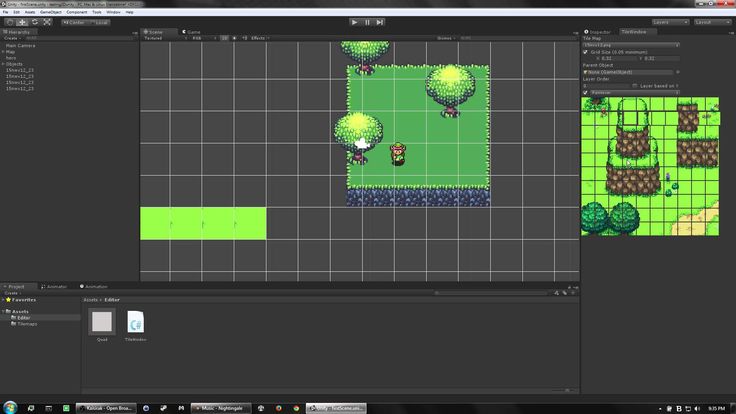
Task: Click the Project search bar
Action: [491, 293]
